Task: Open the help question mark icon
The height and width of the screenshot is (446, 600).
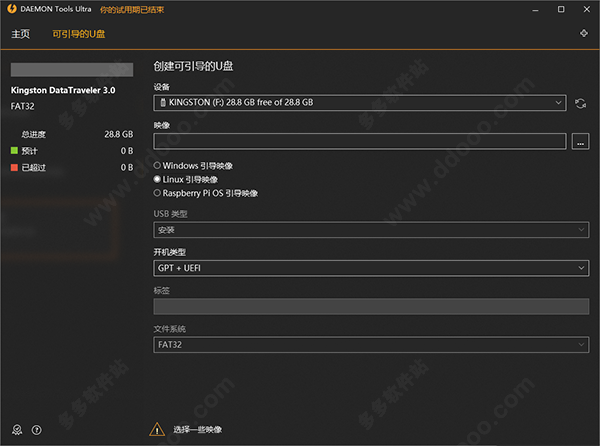Action: click(37, 430)
